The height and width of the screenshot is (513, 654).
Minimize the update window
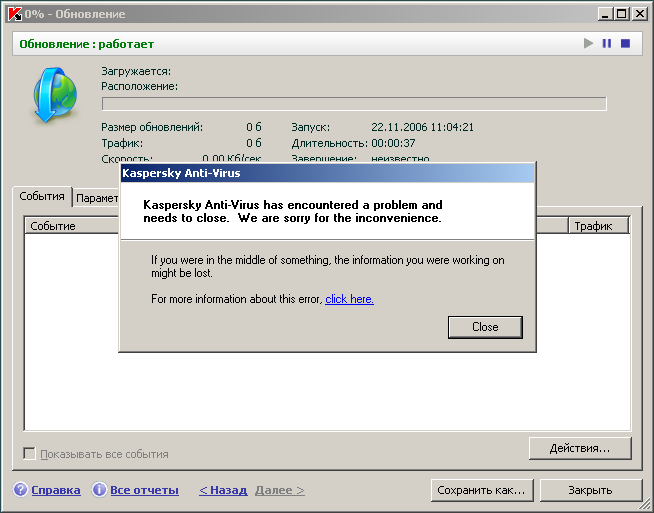pyautogui.click(x=605, y=14)
